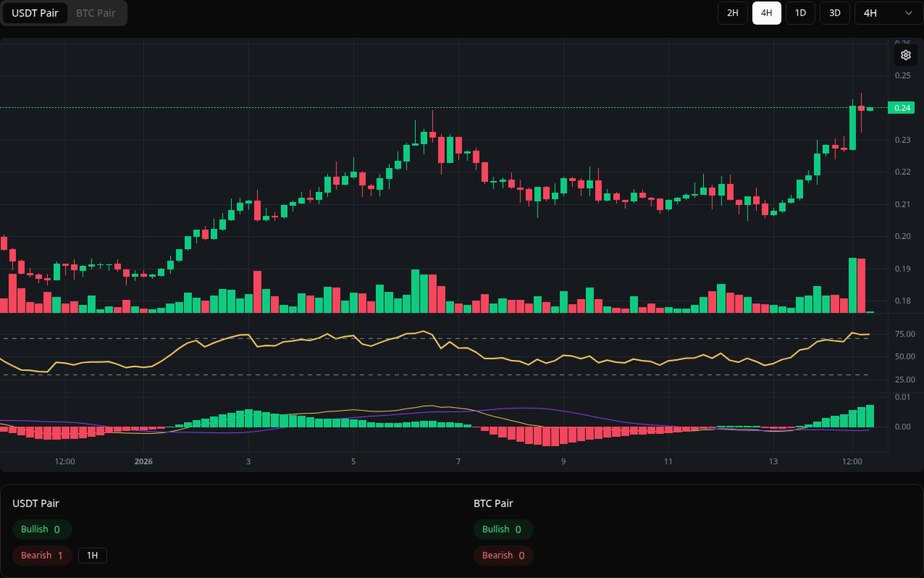Click the Bearish 1 badge under USDT Pair

pos(42,555)
